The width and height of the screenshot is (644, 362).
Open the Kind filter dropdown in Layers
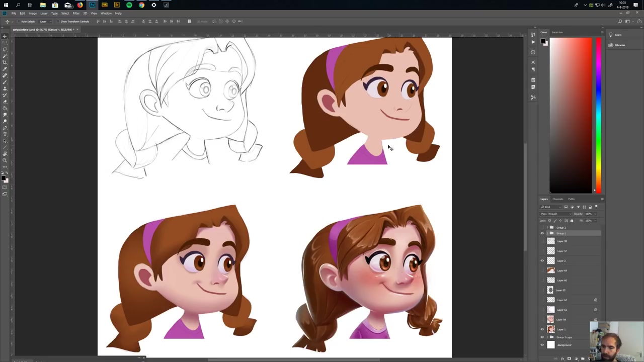551,207
